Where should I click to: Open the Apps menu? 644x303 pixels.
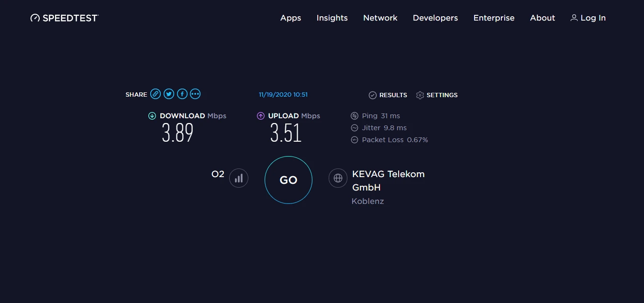pos(290,18)
